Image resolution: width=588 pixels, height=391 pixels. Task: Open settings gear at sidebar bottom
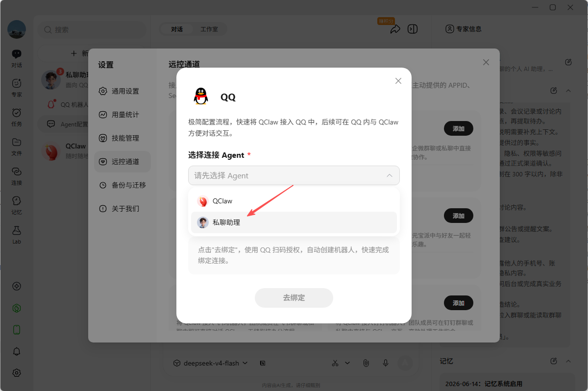[x=17, y=373]
